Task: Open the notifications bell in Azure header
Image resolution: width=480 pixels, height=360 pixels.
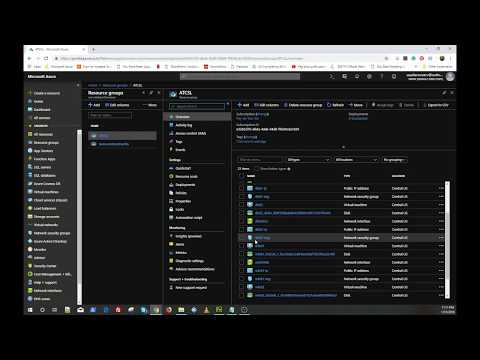Action: point(357,76)
